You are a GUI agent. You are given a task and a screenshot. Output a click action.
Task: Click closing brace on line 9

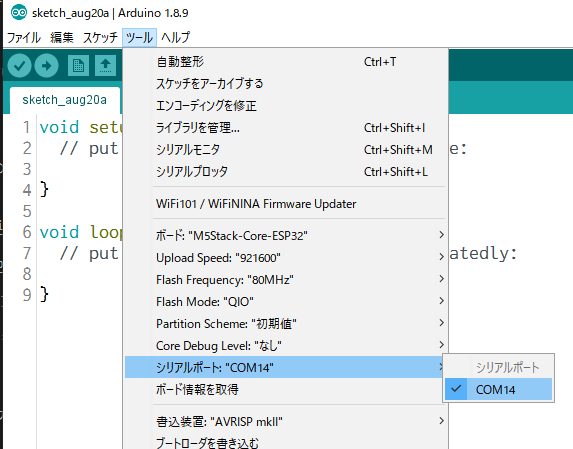point(44,294)
